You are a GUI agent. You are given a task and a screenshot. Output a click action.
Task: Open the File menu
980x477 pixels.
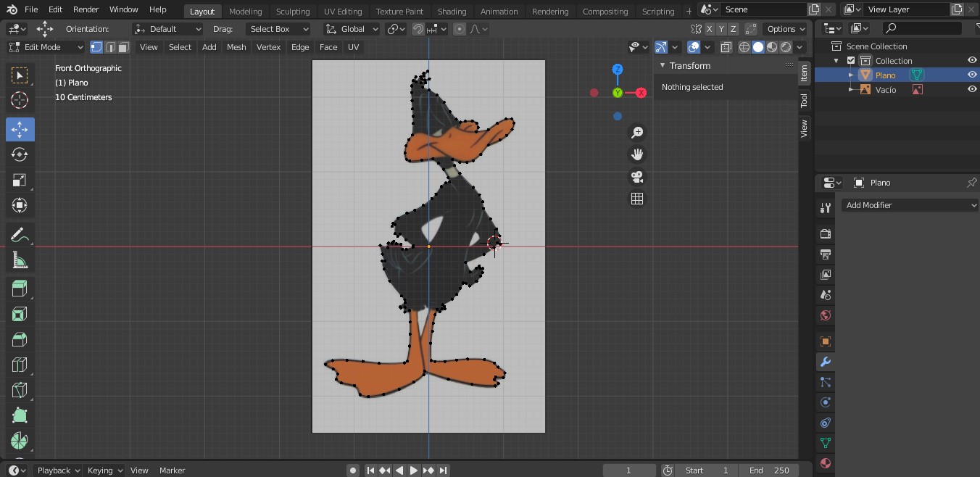[31, 9]
